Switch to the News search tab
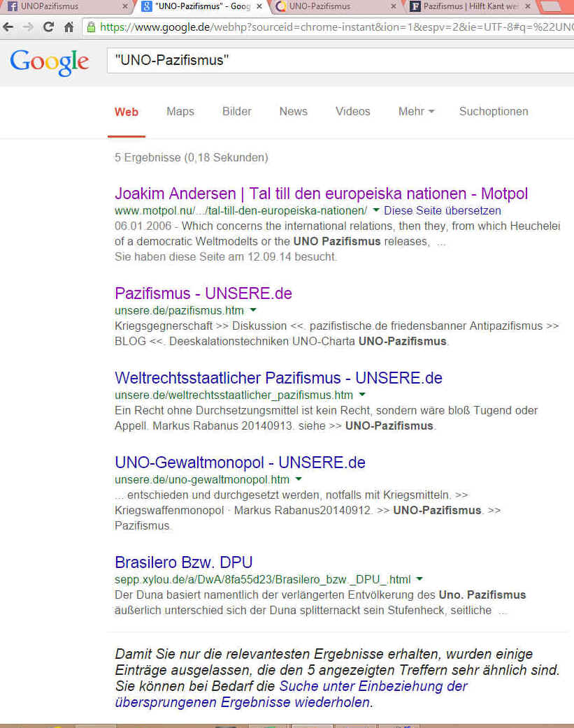 click(x=293, y=111)
